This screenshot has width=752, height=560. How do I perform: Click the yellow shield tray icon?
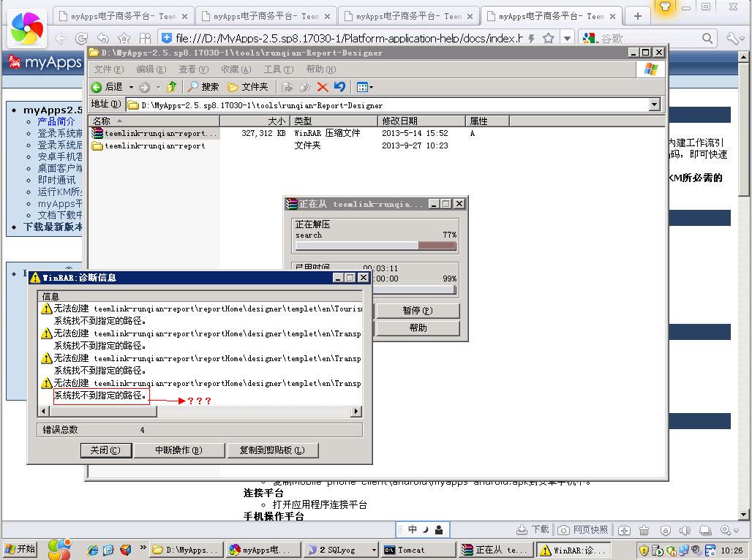tap(644, 550)
